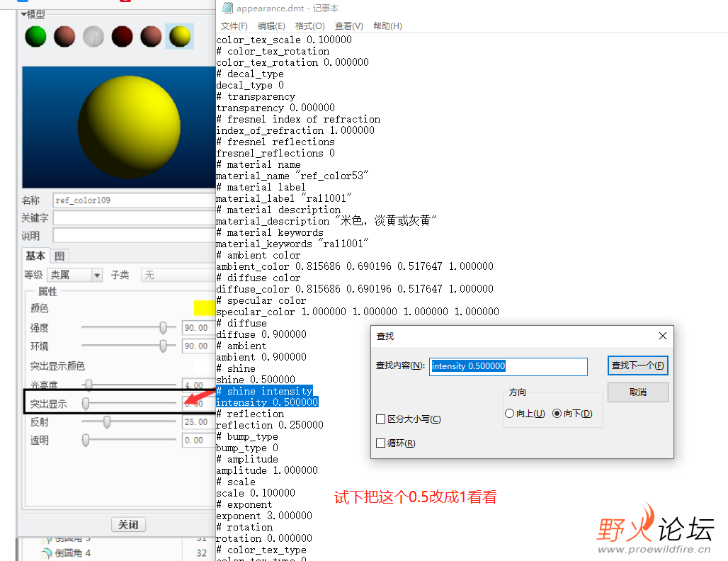Select the second copper material sphere before yellow
Screen dimensions: 728x561
[x=151, y=37]
